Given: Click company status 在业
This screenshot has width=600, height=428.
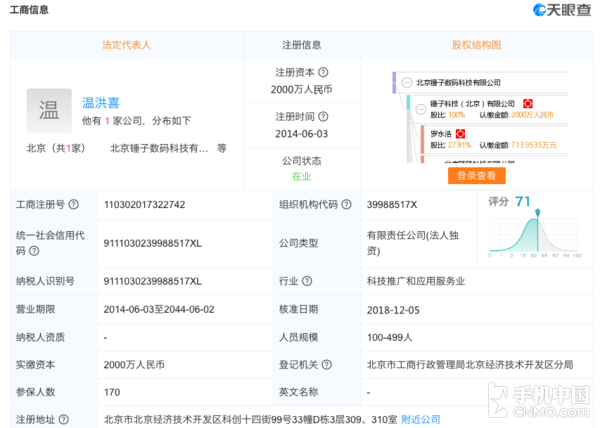Looking at the screenshot, I should (x=302, y=176).
